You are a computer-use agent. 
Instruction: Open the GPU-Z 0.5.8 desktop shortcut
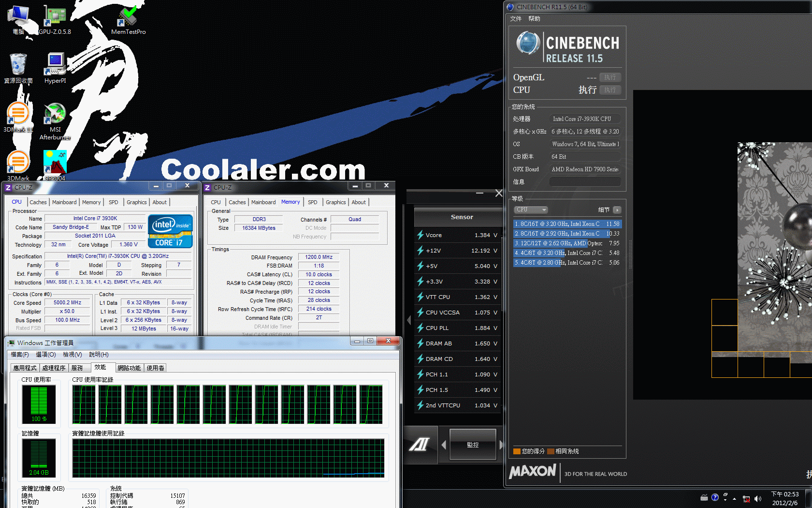(x=55, y=19)
